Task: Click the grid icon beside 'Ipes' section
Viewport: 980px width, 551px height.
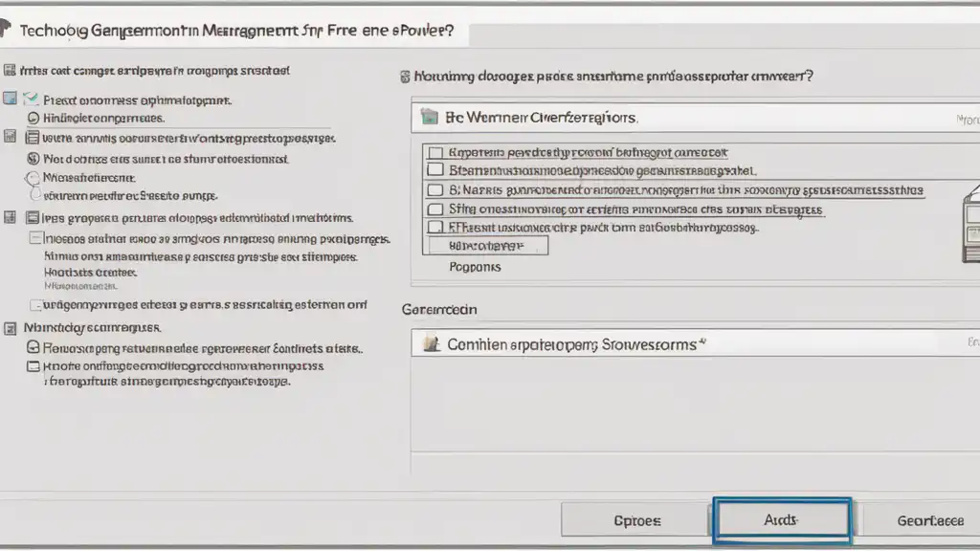Action: click(x=11, y=217)
